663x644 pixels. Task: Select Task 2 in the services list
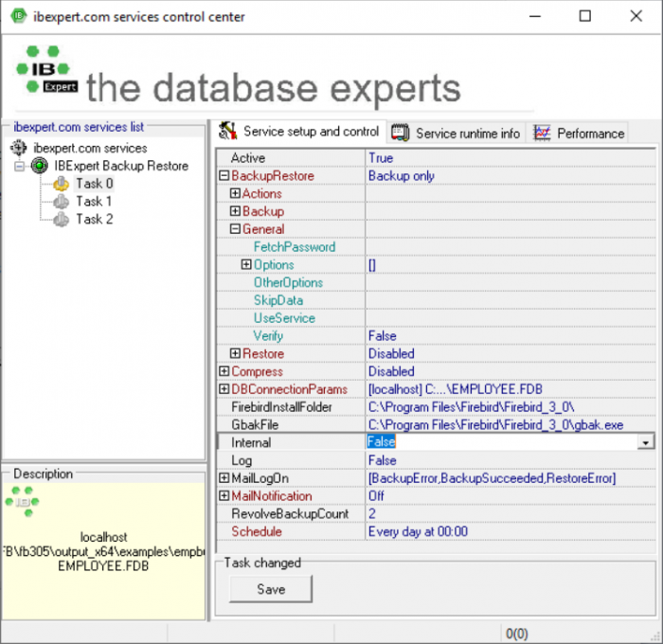(95, 219)
